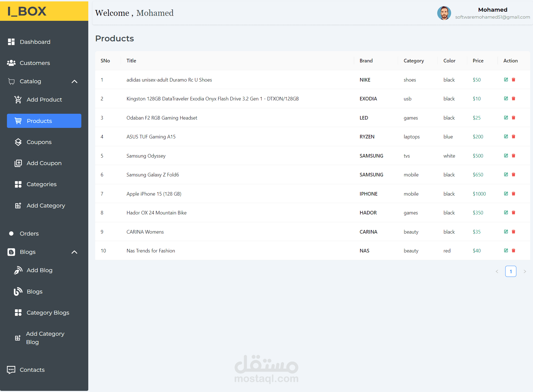Click edit icon for Hador OX 24 Mountain Bike
The width and height of the screenshot is (533, 392).
(x=506, y=213)
